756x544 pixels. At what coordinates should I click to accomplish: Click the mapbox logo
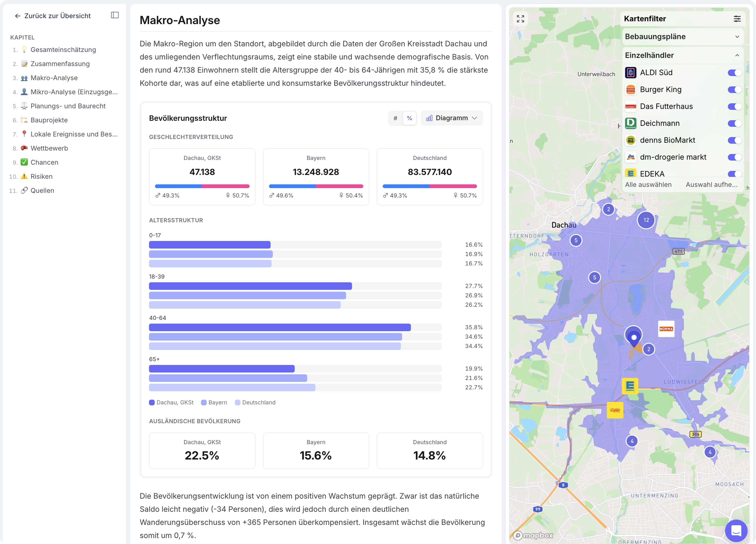click(x=533, y=535)
